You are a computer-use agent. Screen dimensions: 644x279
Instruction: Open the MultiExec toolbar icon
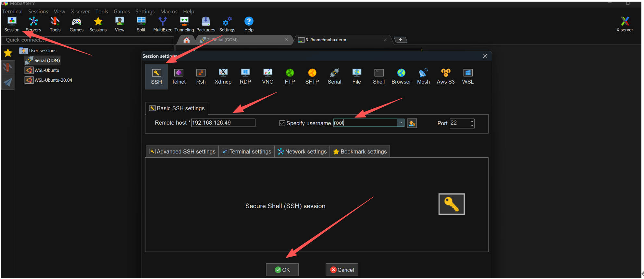(163, 24)
